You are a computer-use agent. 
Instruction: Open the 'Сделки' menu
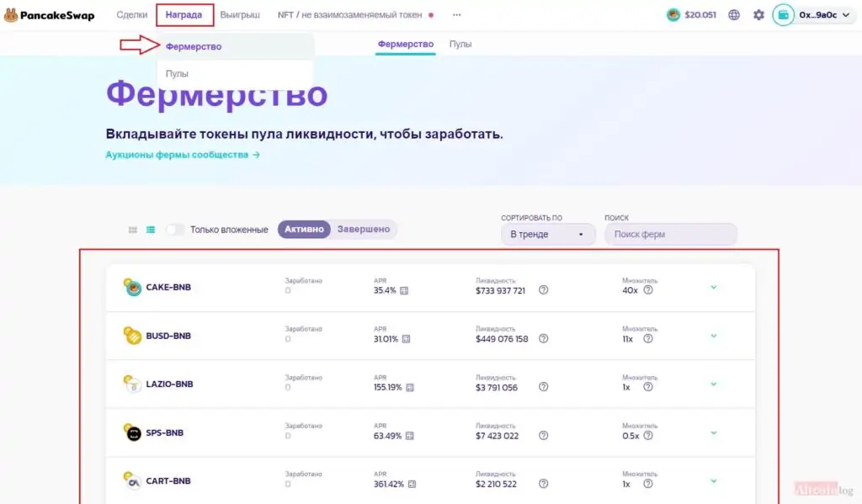coord(132,15)
